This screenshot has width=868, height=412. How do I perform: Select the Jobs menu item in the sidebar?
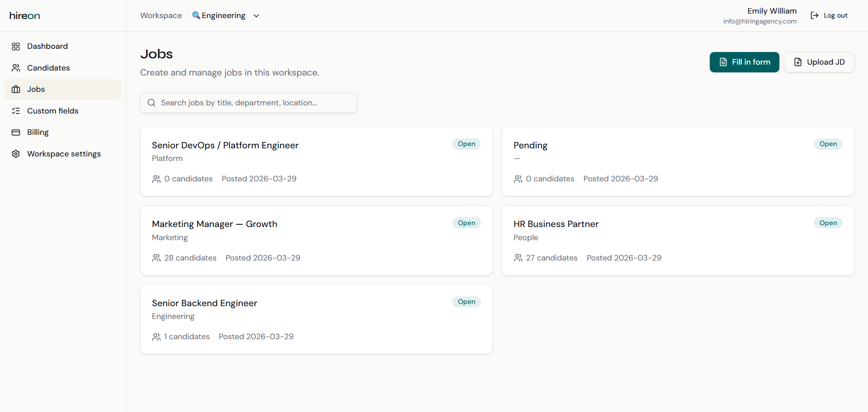(36, 89)
